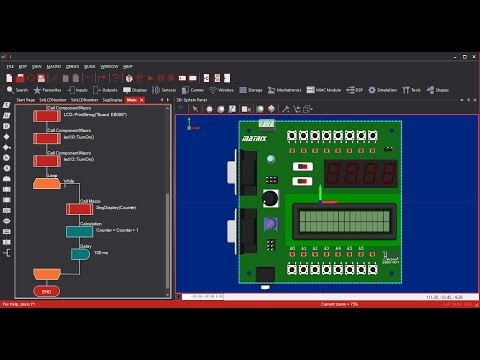Open the wireframe box dropdown in System Panel toolbar

(x=308, y=109)
